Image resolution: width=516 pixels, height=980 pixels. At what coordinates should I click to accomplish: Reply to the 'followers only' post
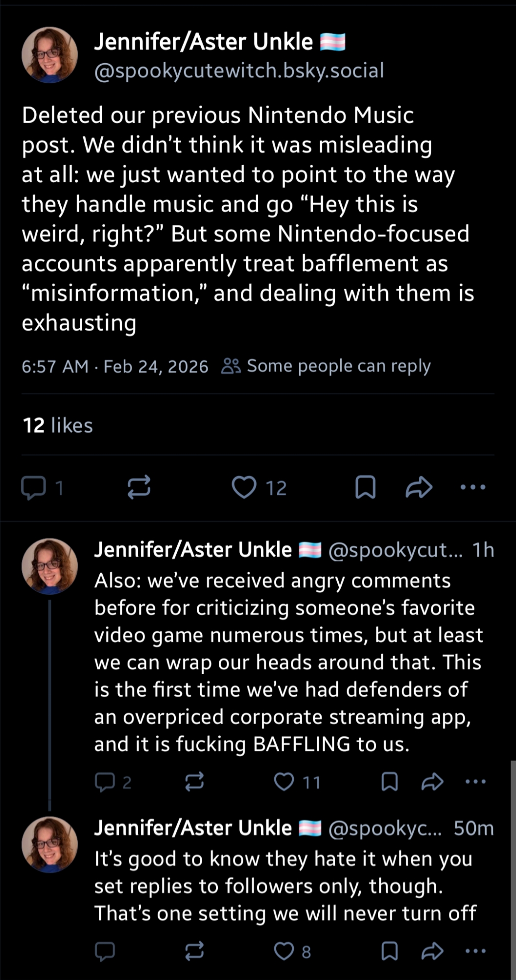104,951
